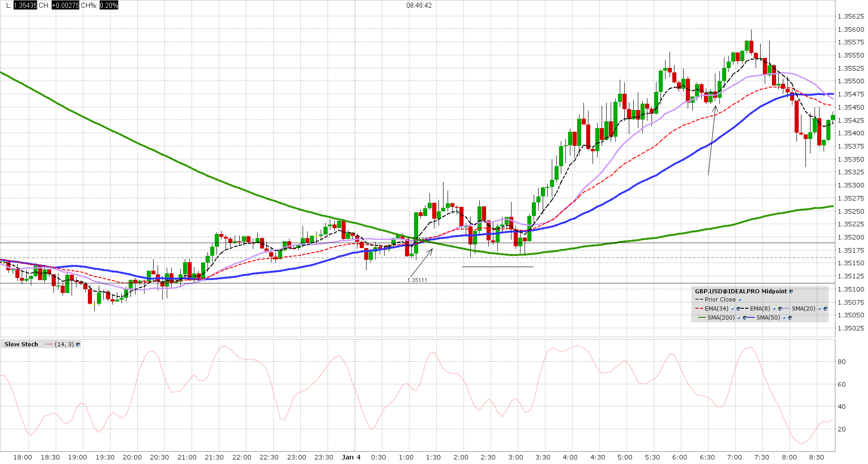Click the SMA(50) legend label
The height and width of the screenshot is (464, 868).
pyautogui.click(x=768, y=318)
